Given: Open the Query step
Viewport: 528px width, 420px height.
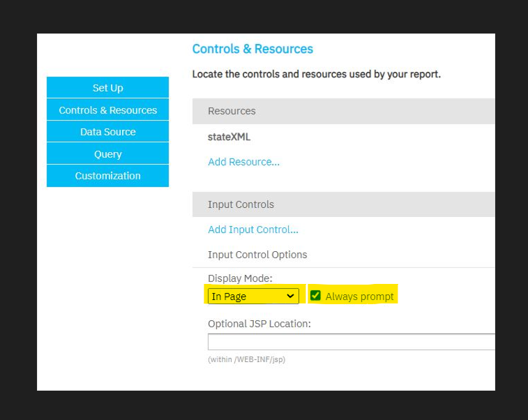Looking at the screenshot, I should [107, 154].
